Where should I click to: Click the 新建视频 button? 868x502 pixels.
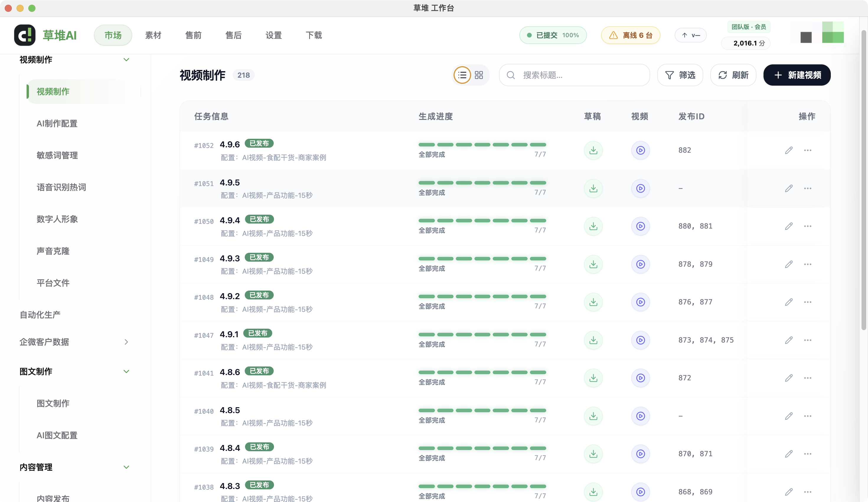point(797,75)
